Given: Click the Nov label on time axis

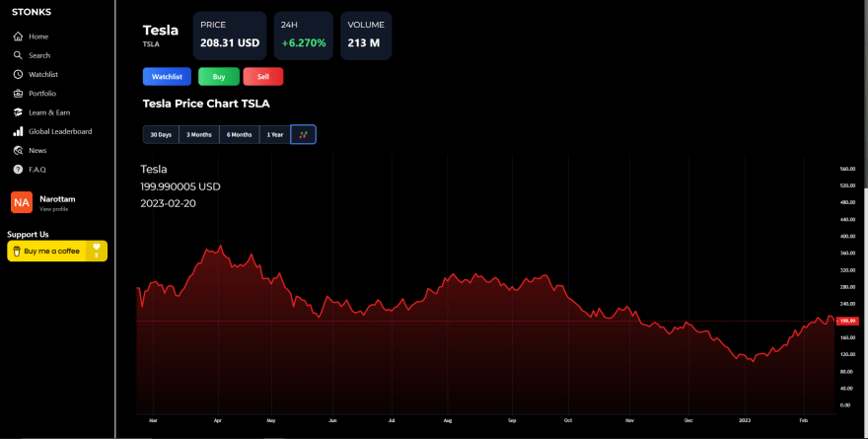Looking at the screenshot, I should (x=629, y=420).
